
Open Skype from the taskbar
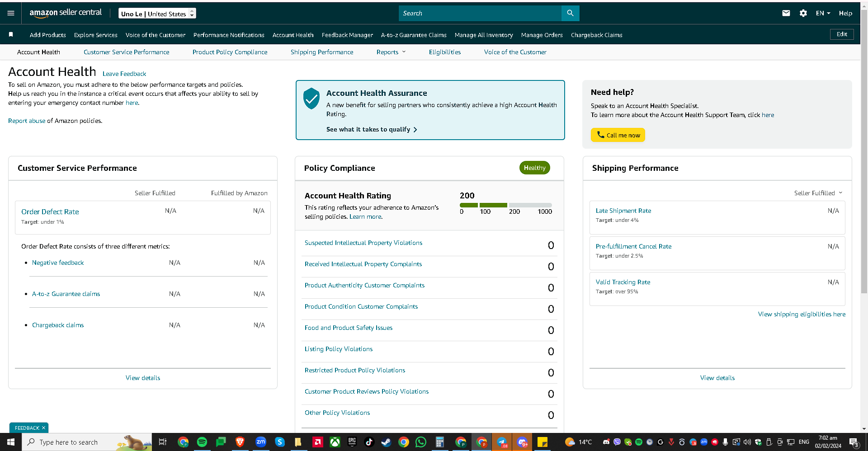pyautogui.click(x=280, y=442)
